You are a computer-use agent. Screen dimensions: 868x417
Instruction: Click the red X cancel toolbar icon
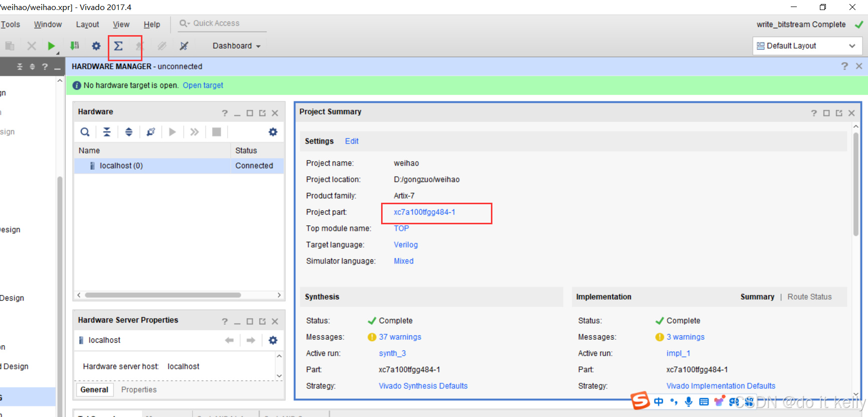pos(32,46)
